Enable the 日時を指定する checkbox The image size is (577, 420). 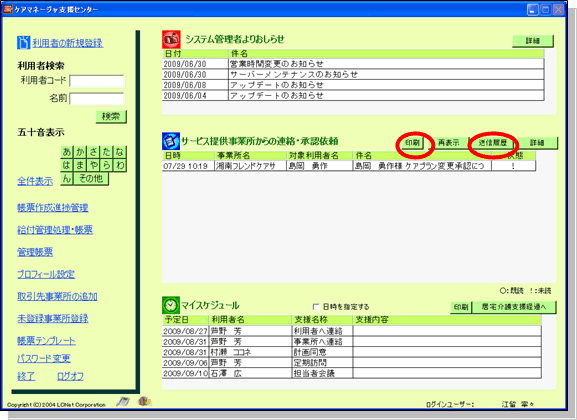tap(316, 307)
